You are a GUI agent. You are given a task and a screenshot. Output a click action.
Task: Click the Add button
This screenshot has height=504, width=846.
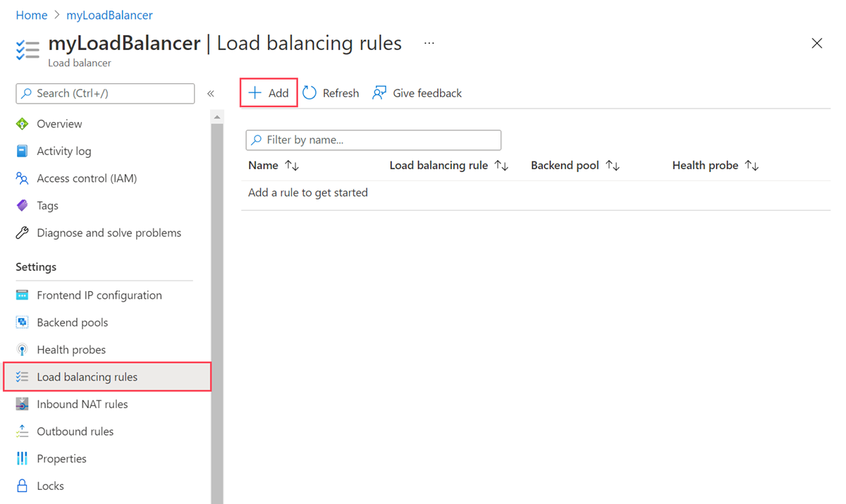(x=269, y=93)
